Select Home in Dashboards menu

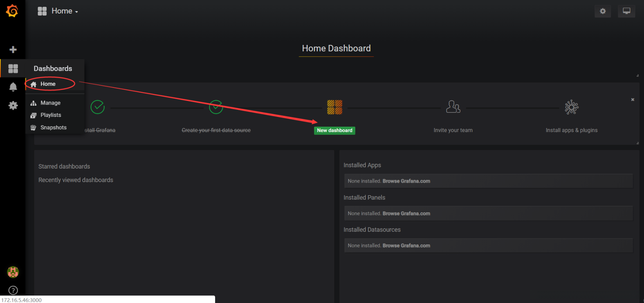pos(48,84)
